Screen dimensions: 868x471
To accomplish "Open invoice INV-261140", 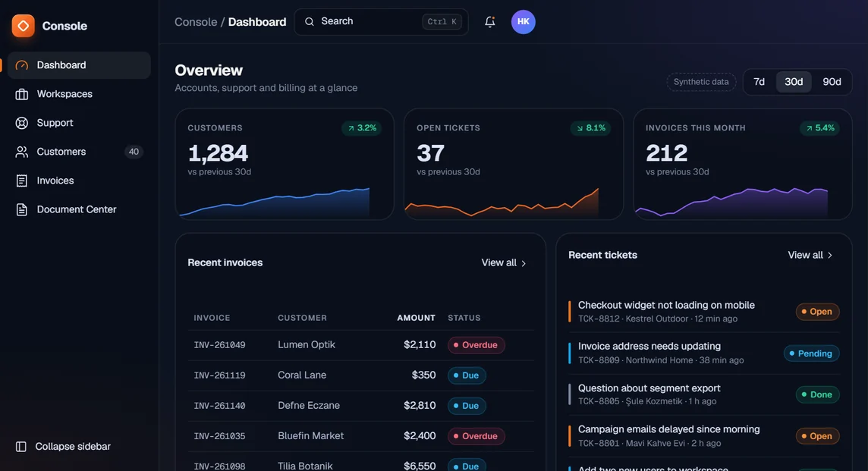I will coord(220,406).
